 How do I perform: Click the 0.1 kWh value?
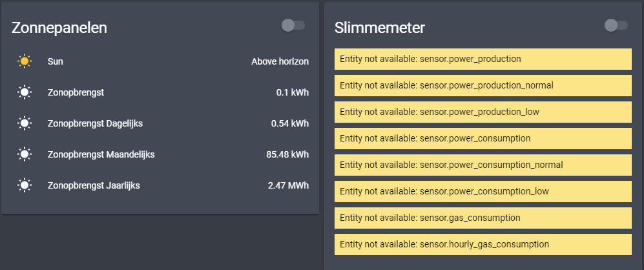293,92
